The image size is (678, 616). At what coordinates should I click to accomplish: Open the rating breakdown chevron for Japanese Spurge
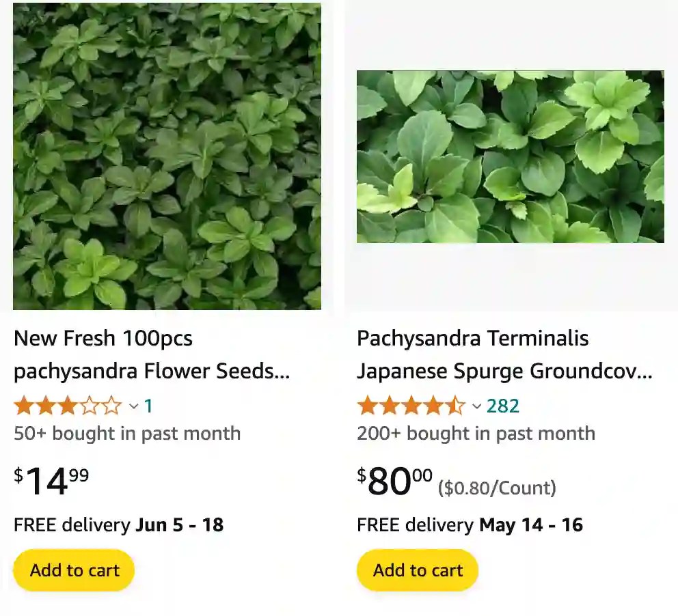click(x=478, y=406)
